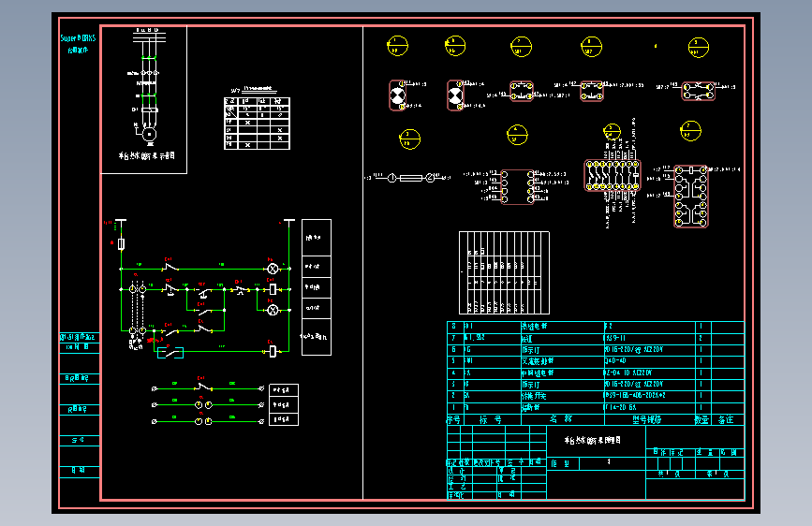
Task: Click the '标号' header in the parts list
Action: click(x=491, y=419)
